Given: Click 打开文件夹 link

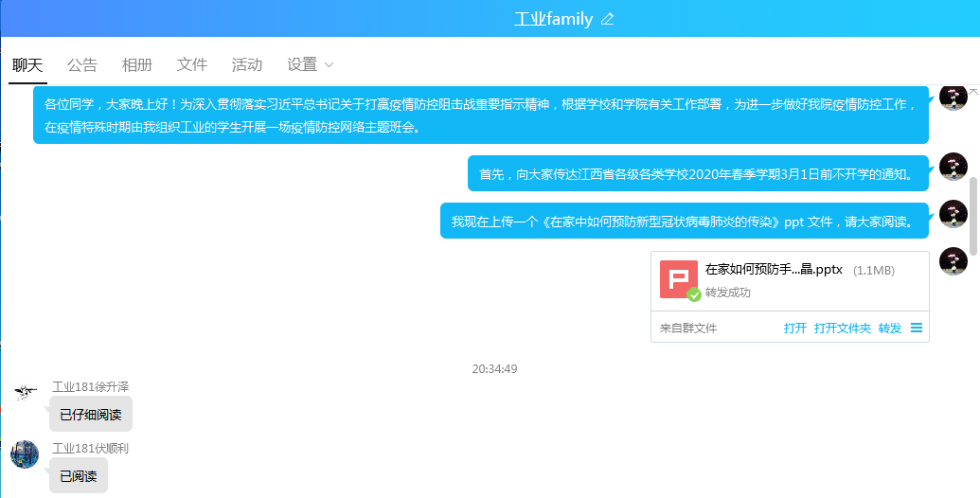Looking at the screenshot, I should pos(843,328).
